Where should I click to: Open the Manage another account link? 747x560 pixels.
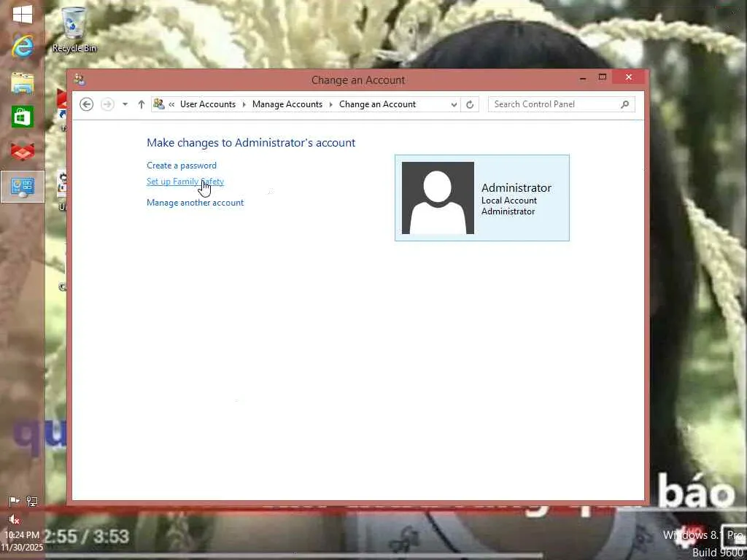coord(195,203)
